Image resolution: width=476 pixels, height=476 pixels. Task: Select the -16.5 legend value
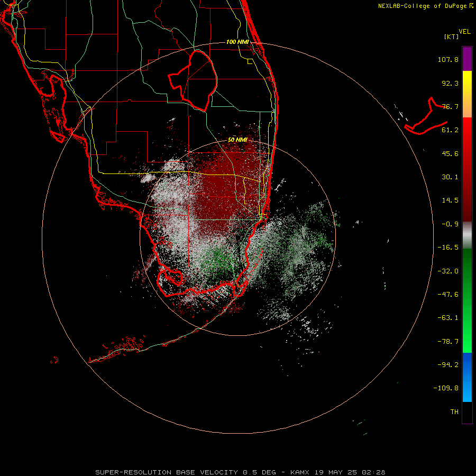pos(448,248)
